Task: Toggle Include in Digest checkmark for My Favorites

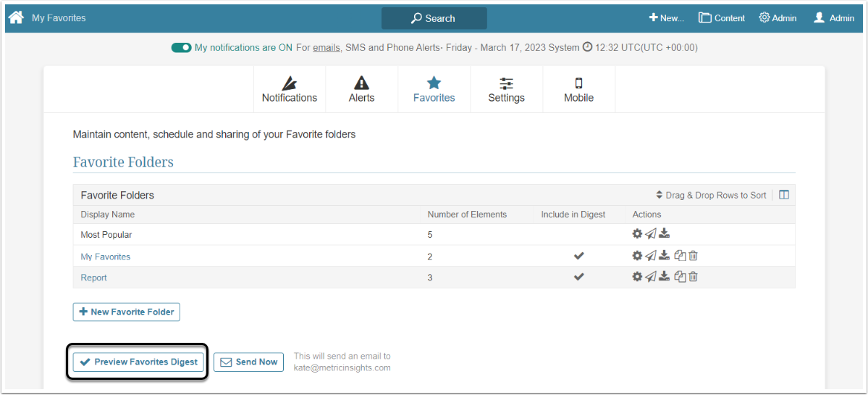Action: coord(578,256)
